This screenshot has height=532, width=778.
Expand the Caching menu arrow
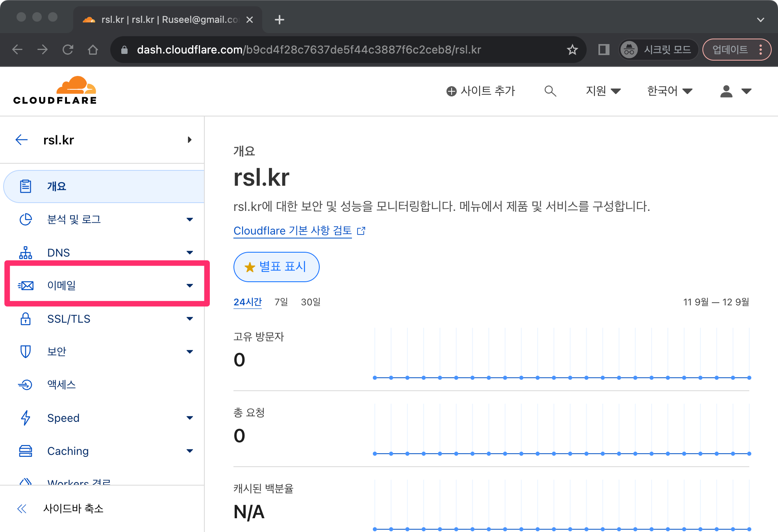pyautogui.click(x=190, y=451)
